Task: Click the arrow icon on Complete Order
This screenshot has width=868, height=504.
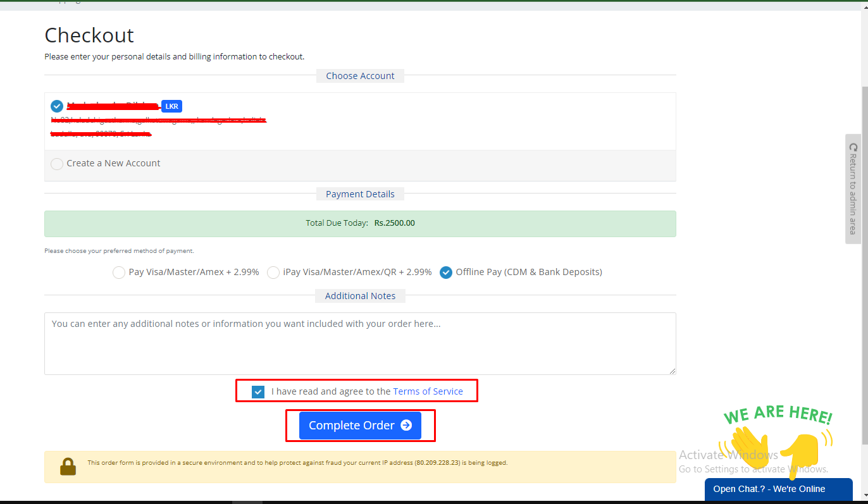Action: 406,426
